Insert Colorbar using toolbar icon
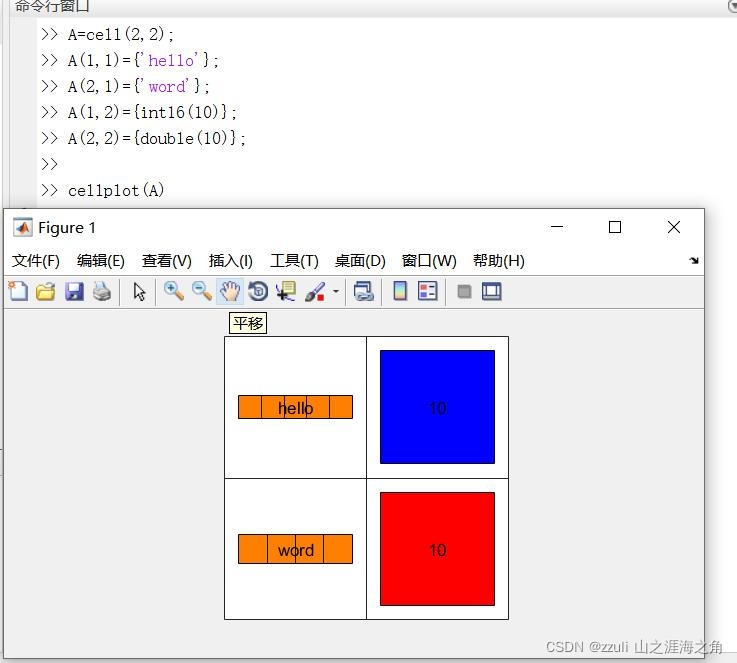 pos(400,291)
